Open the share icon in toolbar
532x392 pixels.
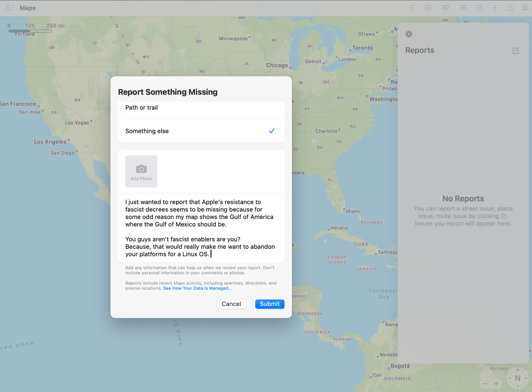point(510,8)
